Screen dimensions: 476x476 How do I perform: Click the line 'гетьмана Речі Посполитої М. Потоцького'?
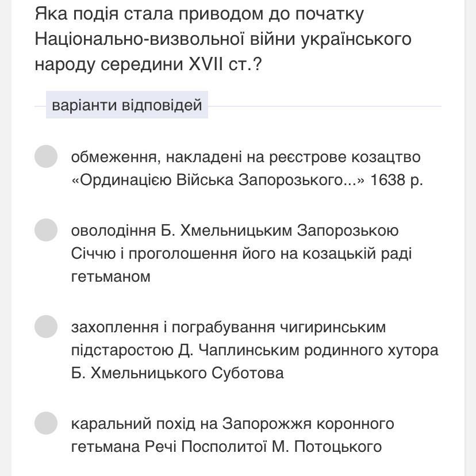coord(226,447)
